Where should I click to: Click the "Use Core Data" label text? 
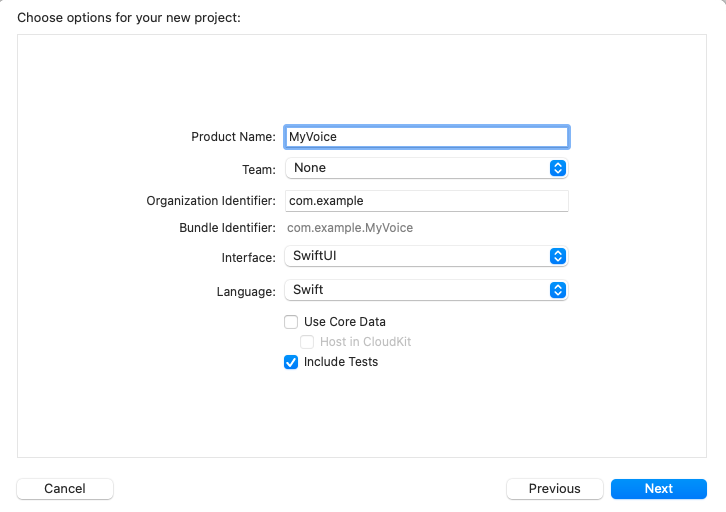344,322
